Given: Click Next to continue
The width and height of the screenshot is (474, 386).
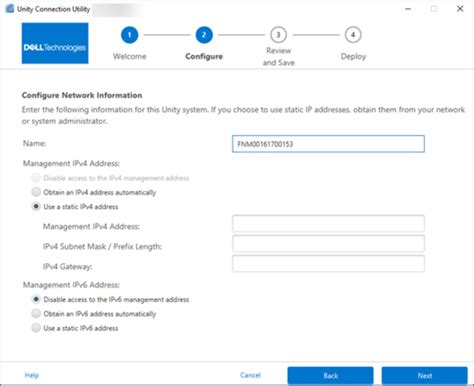Looking at the screenshot, I should [425, 376].
